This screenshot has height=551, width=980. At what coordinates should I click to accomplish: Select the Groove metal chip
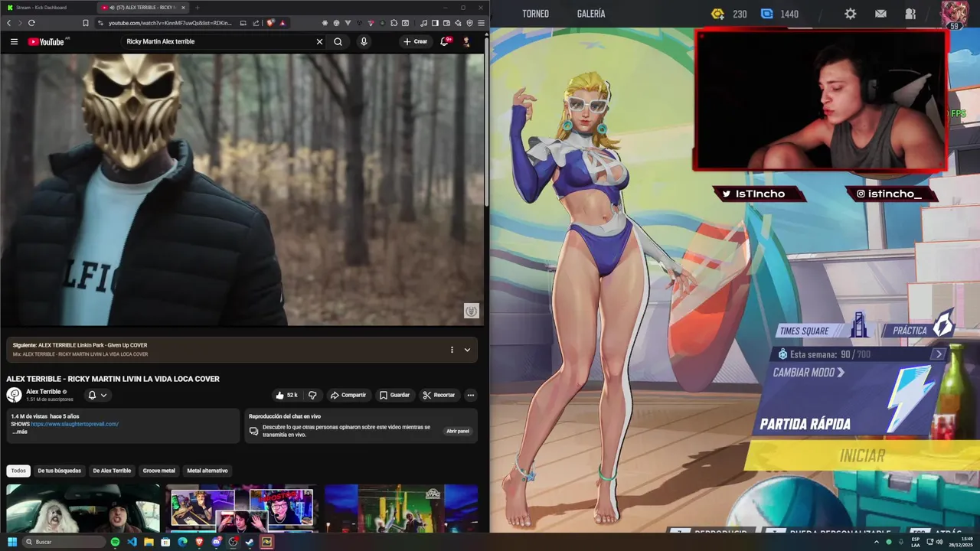click(x=158, y=471)
